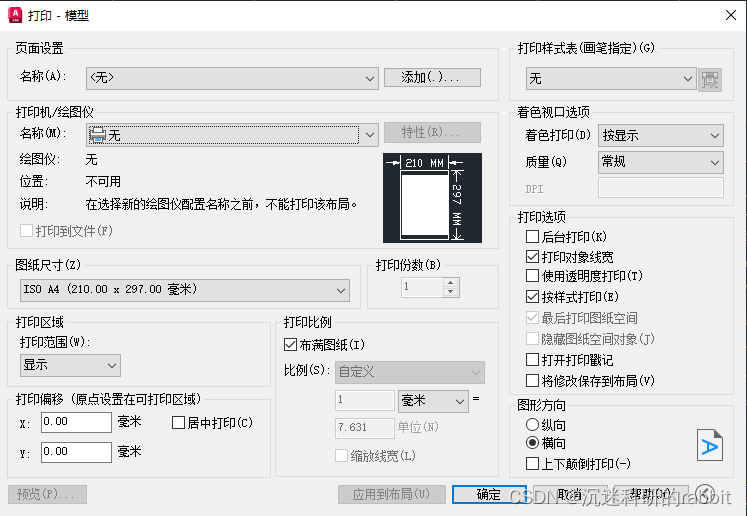Click the printer icon beside 无

click(98, 135)
